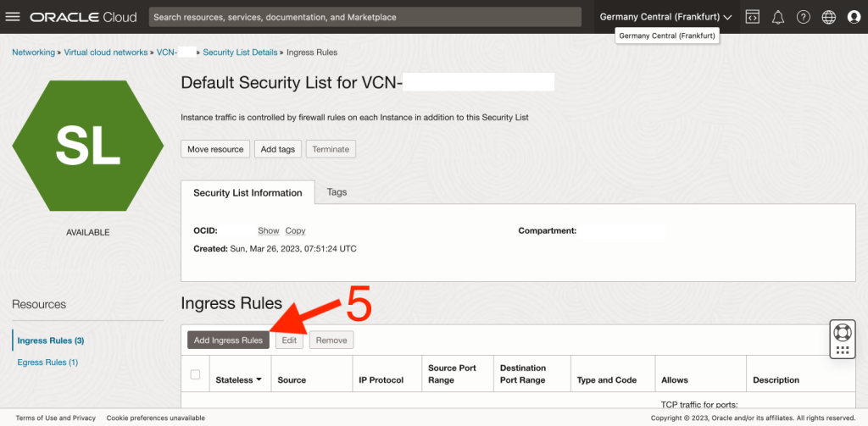Check the select-all rules checkbox
This screenshot has height=426, width=868.
196,374
